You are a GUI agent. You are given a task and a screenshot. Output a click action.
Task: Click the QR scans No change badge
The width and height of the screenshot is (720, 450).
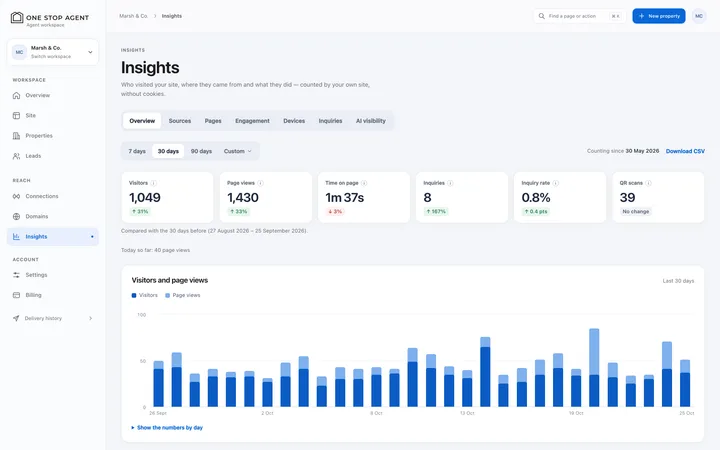(x=636, y=212)
